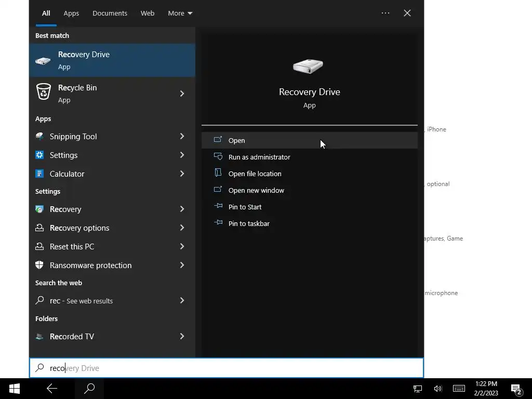This screenshot has height=399, width=532.
Task: Open the More filter dropdown
Action: point(180,13)
